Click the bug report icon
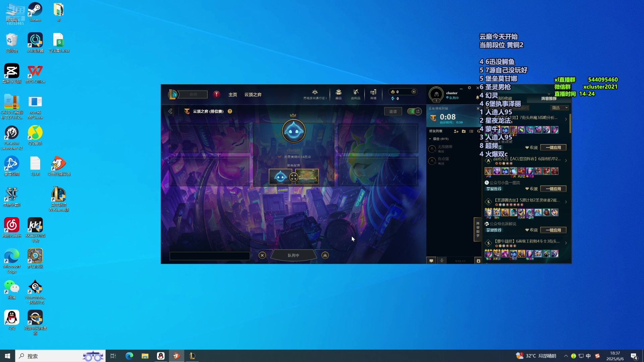 tap(478, 260)
